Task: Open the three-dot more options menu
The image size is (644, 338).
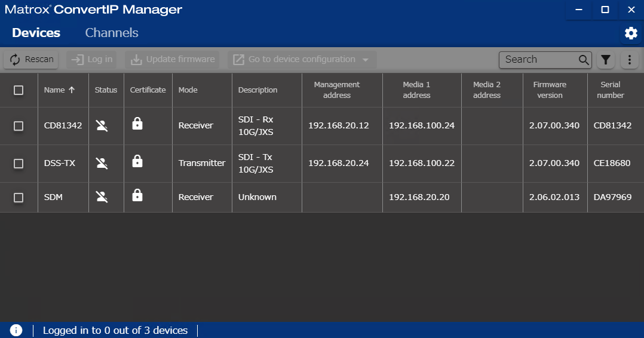Action: [x=629, y=60]
